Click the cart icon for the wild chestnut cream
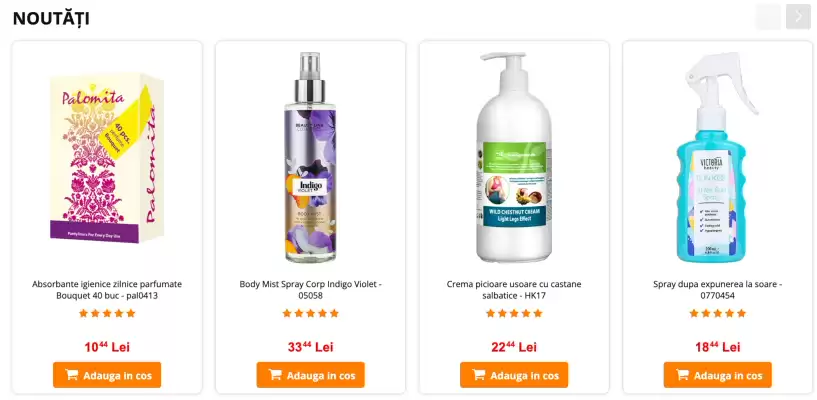 [x=478, y=374]
